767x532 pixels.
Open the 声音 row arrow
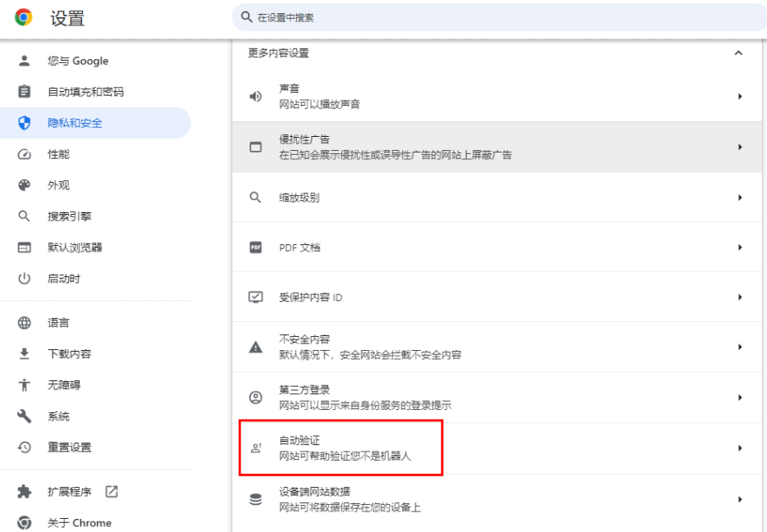coord(740,97)
